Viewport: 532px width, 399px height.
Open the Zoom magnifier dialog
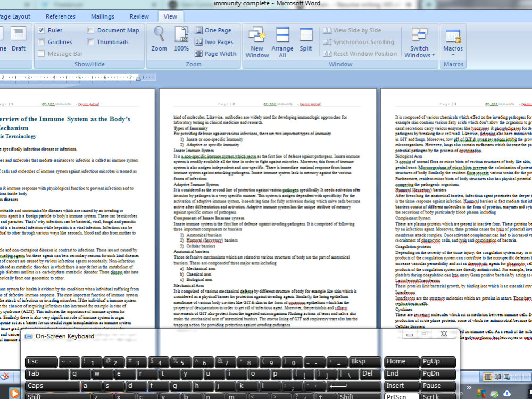(x=159, y=38)
